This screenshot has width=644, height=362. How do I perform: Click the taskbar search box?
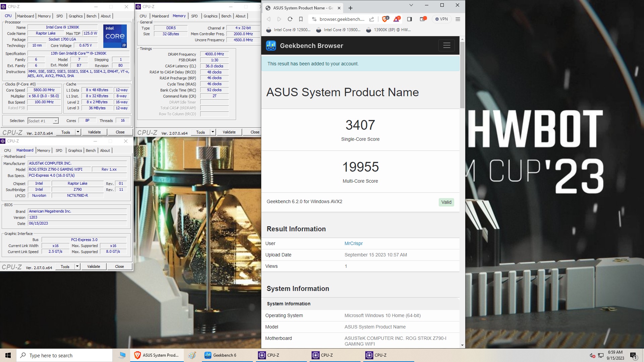tap(64, 355)
